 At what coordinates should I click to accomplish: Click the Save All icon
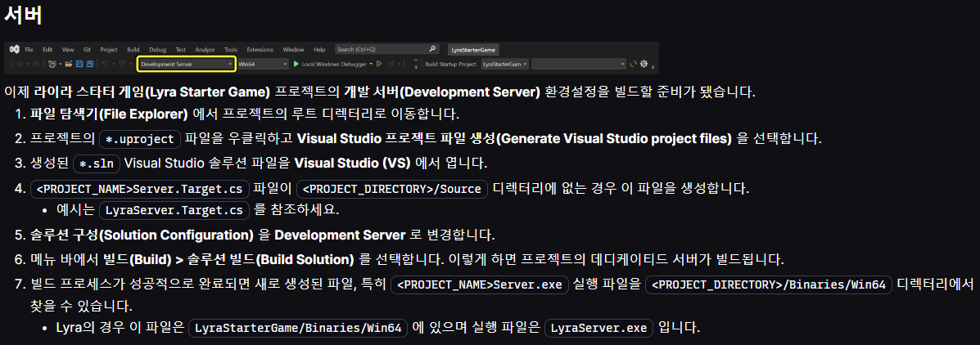(90, 64)
